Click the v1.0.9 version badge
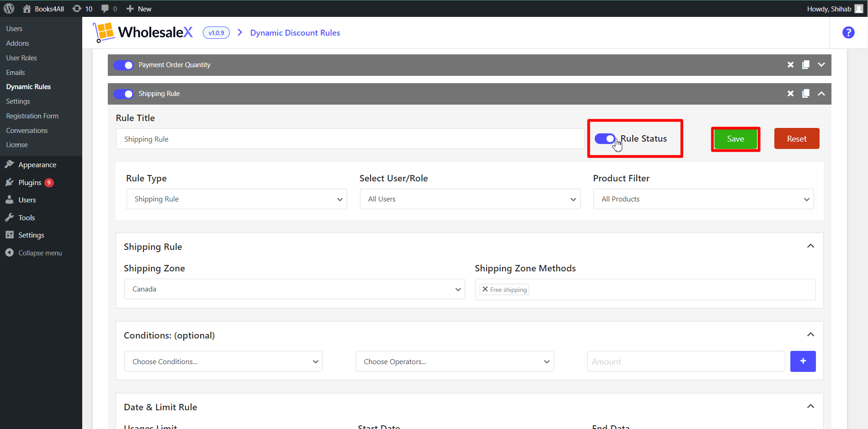This screenshot has height=429, width=868. point(216,33)
